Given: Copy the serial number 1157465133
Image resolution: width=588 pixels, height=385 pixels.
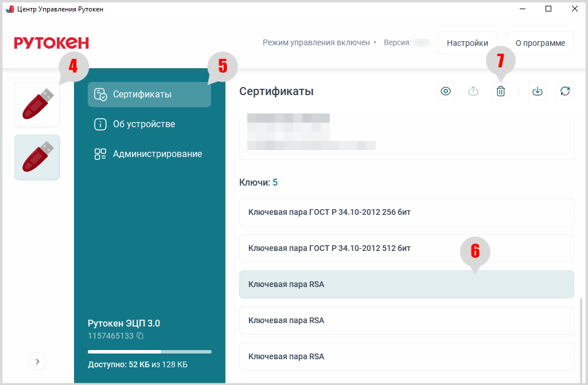Looking at the screenshot, I should click(x=140, y=336).
